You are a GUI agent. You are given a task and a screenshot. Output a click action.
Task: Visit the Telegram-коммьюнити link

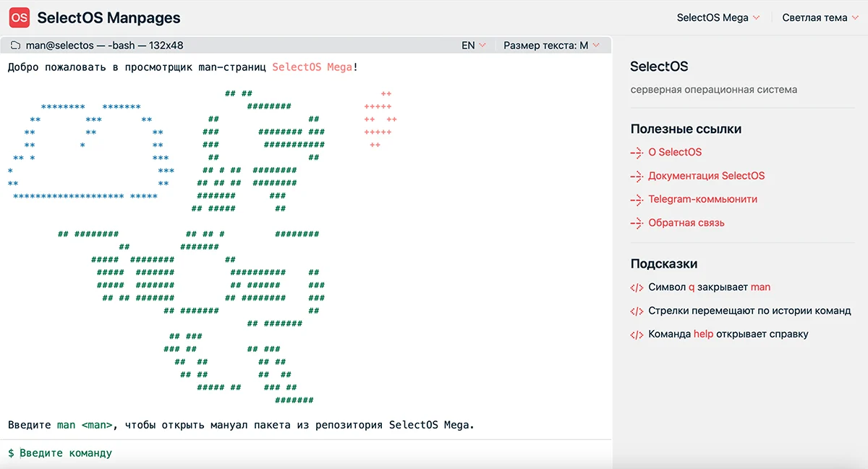(702, 200)
